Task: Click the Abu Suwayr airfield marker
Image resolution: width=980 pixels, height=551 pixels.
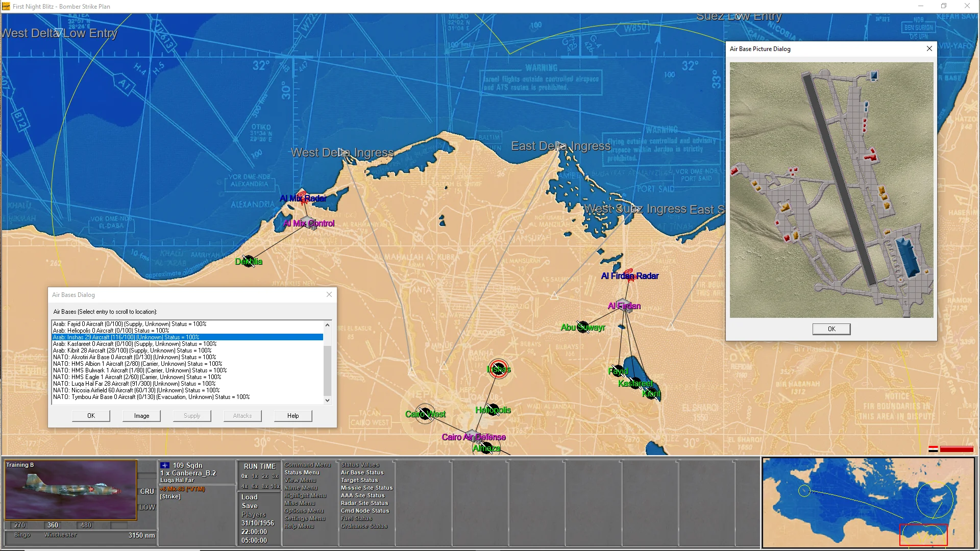Action: 583,327
